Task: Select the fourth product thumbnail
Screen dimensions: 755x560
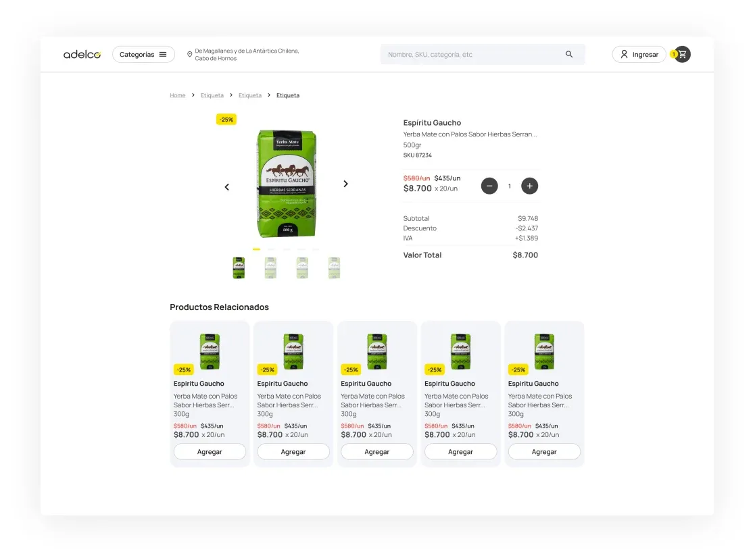Action: click(x=334, y=268)
